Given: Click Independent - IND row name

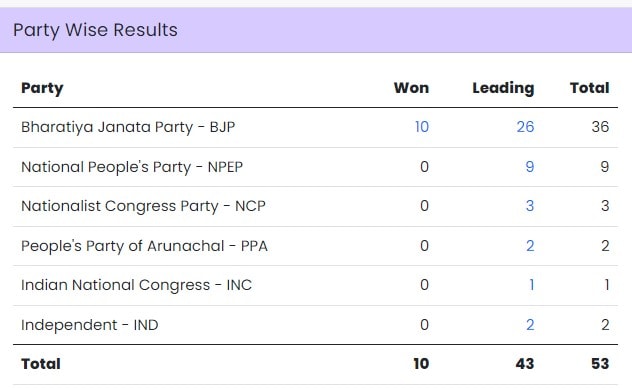Looking at the screenshot, I should click(89, 324).
